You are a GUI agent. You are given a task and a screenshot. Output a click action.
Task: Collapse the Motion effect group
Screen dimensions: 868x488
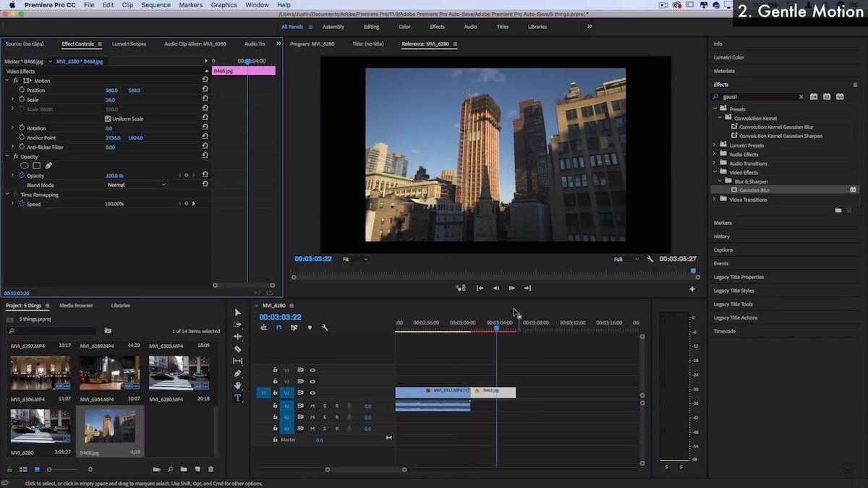coord(7,80)
